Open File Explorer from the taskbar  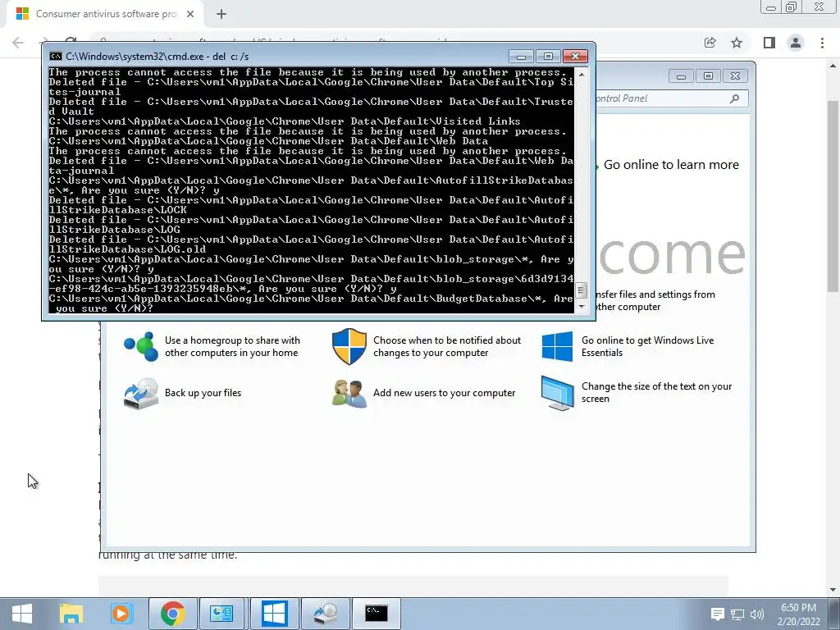[x=71, y=614]
